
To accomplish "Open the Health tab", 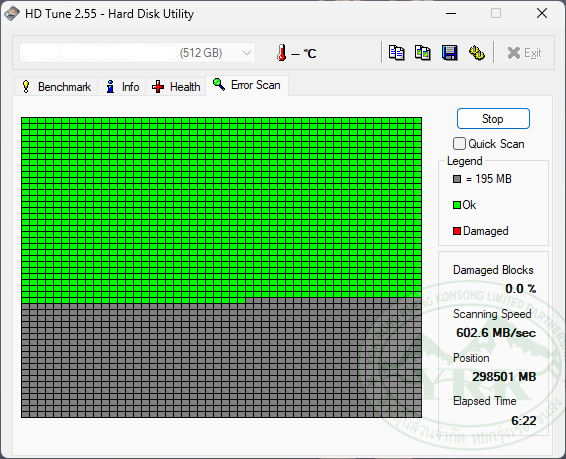I will [176, 87].
